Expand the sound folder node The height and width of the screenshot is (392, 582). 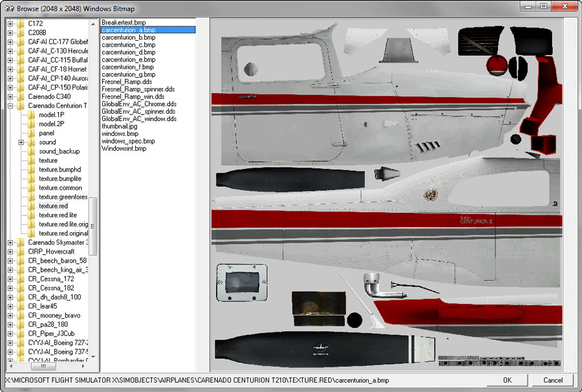(21, 142)
